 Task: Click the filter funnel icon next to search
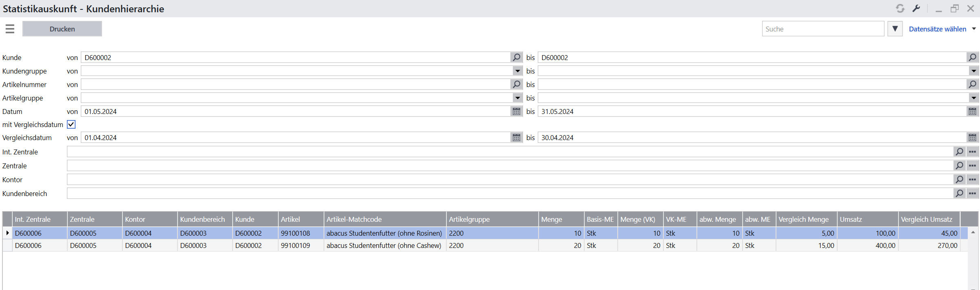pyautogui.click(x=895, y=29)
